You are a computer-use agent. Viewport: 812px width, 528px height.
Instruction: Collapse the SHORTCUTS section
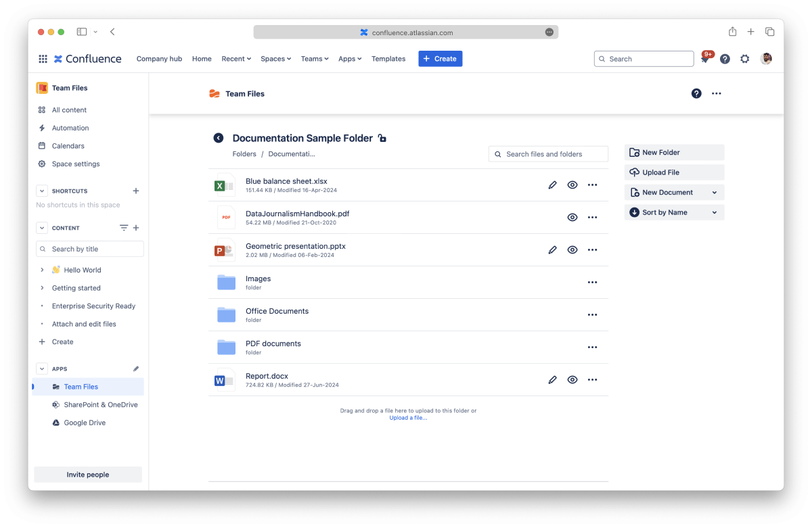[x=42, y=191]
